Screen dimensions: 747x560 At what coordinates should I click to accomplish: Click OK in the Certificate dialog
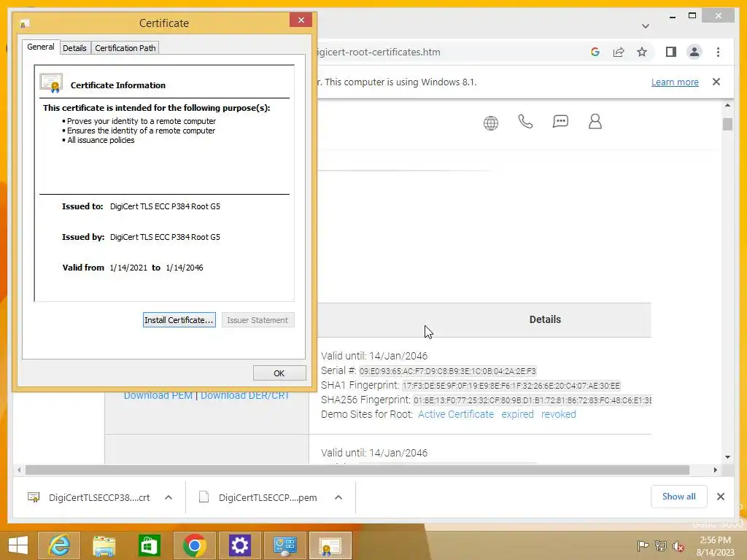(279, 373)
